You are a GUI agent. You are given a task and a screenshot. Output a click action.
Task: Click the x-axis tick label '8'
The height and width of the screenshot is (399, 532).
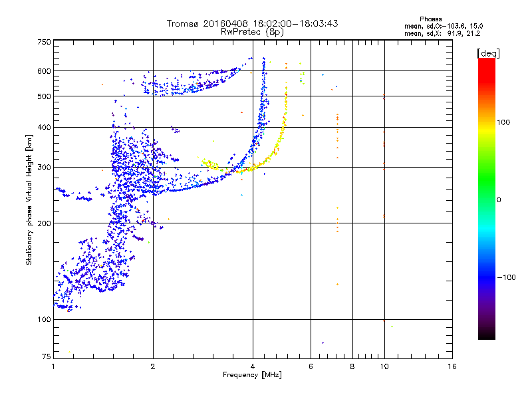352,366
